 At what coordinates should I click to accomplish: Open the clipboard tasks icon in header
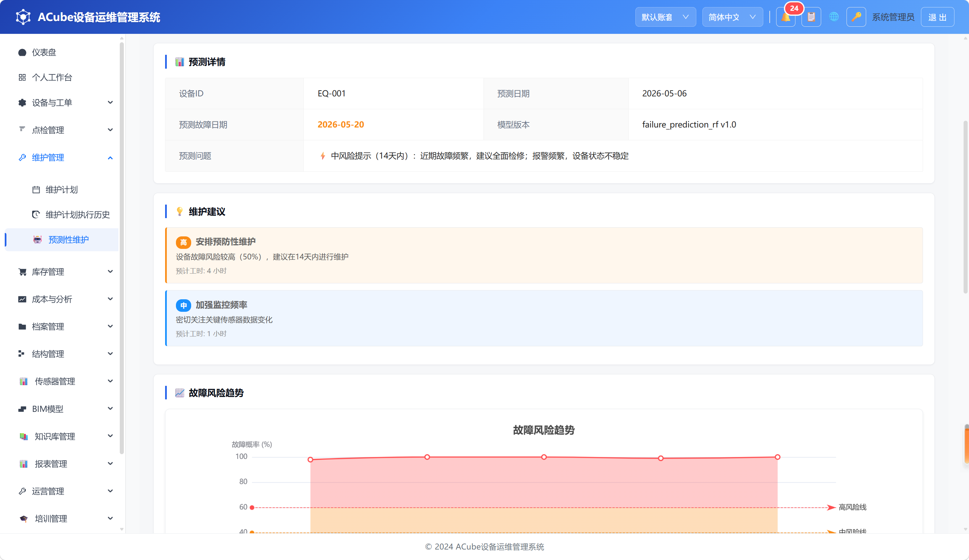[x=811, y=17]
